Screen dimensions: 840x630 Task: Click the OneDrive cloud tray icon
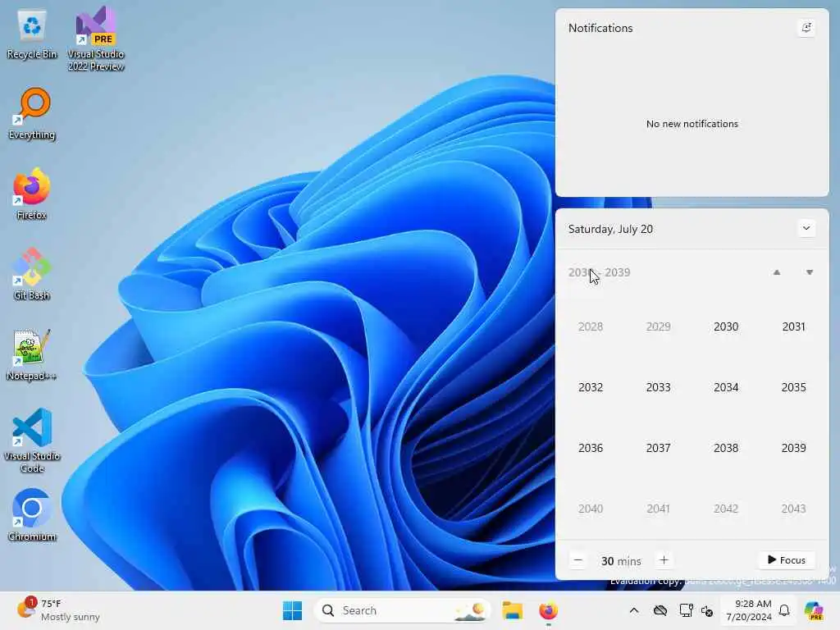click(x=660, y=610)
